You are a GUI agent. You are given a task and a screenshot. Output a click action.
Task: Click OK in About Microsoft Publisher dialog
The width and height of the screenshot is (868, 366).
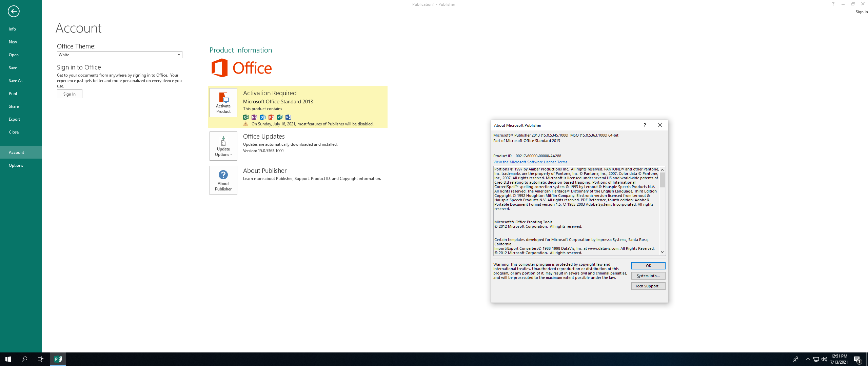648,266
